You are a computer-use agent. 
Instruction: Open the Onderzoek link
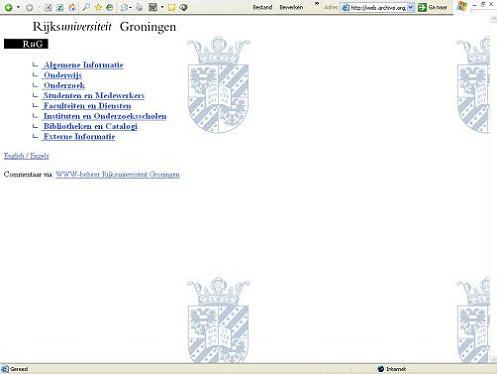click(64, 85)
